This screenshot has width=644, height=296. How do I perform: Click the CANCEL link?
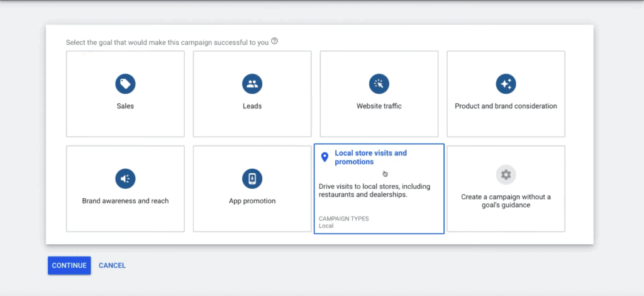[x=112, y=266]
